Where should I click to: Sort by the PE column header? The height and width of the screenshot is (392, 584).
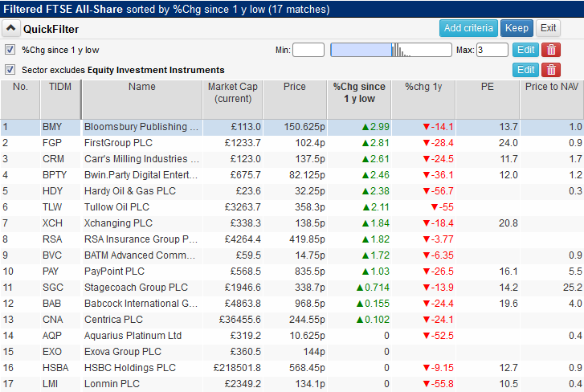coord(488,100)
